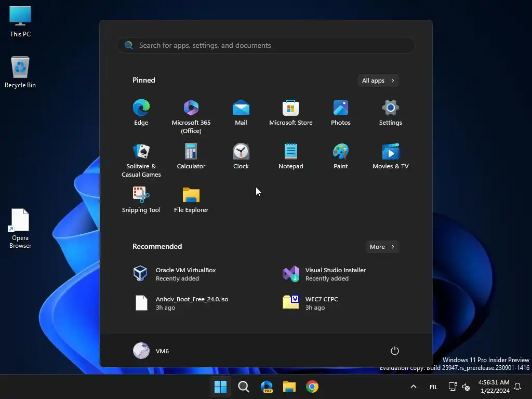Open Edge from pinned apps
This screenshot has width=532, height=399.
click(x=141, y=113)
